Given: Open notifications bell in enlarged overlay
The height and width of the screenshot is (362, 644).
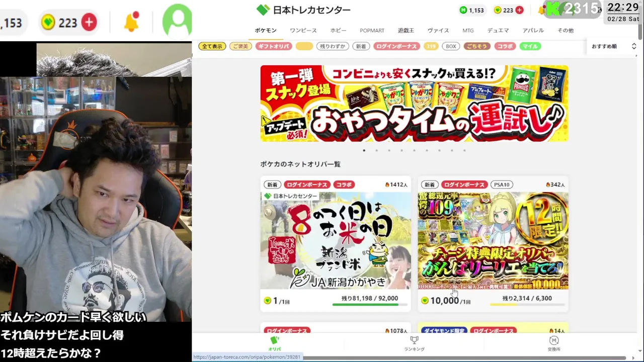Looking at the screenshot, I should pos(132,22).
